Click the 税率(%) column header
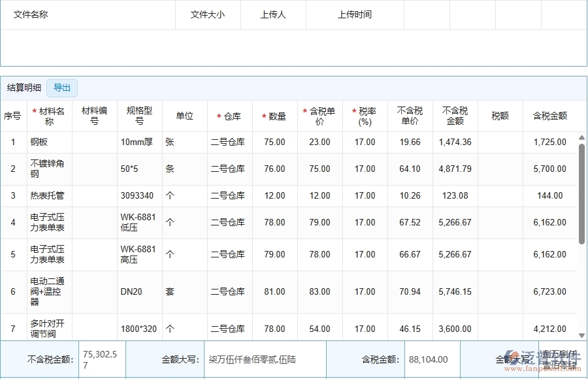The width and height of the screenshot is (588, 379). point(365,116)
